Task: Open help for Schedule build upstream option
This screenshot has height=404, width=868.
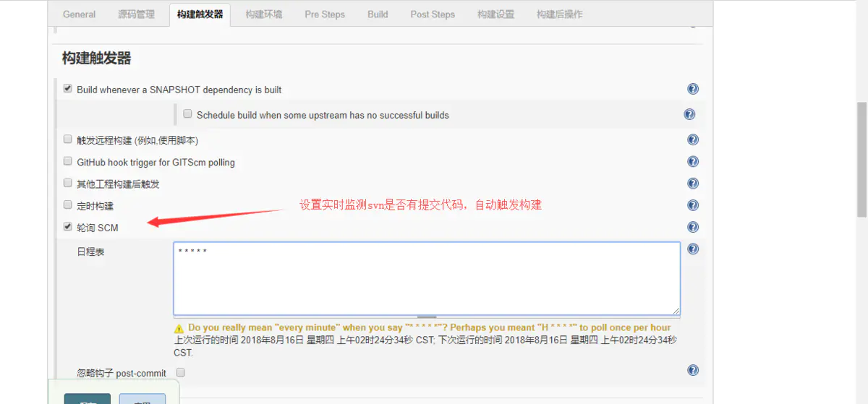Action: click(x=689, y=114)
